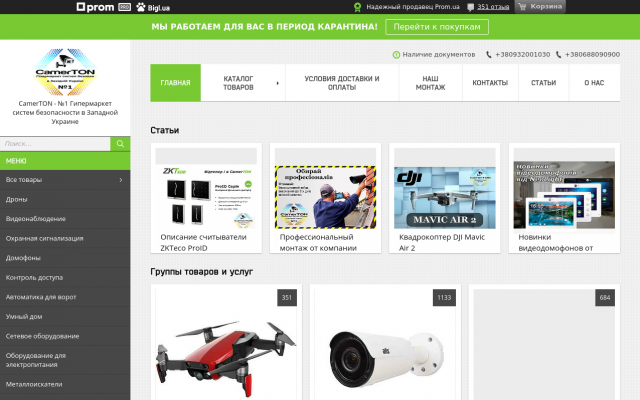This screenshot has width=640, height=400.
Task: Open the DJI Mavic Air 2 image
Action: (444, 198)
